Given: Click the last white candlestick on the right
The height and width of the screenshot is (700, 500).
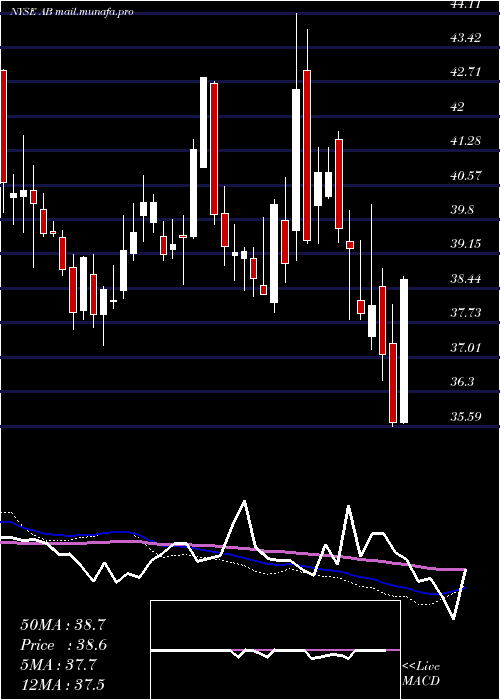Looking at the screenshot, I should click(404, 350).
